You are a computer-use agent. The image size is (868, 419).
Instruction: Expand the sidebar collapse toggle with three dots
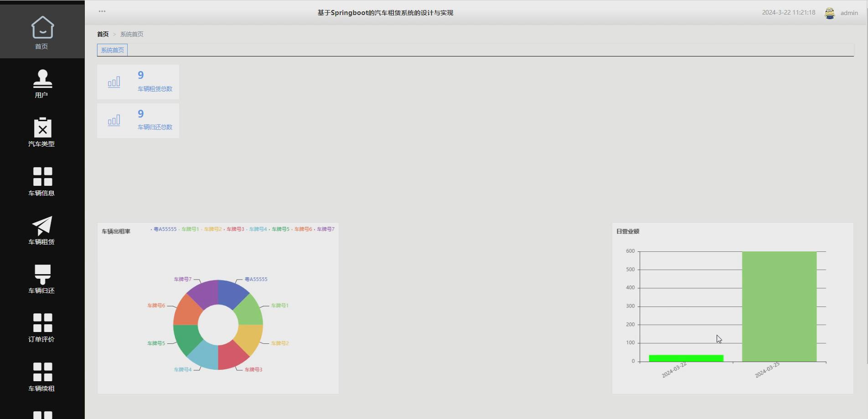point(102,11)
